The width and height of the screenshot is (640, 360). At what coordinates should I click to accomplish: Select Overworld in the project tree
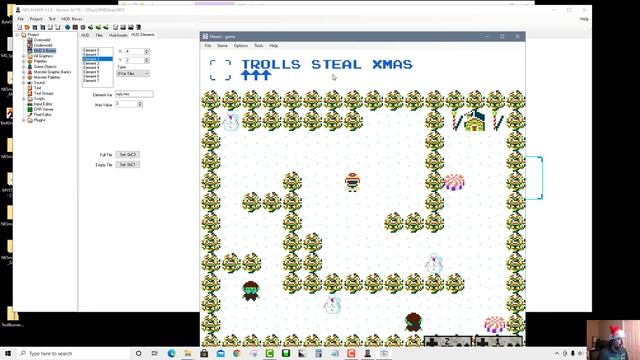tap(42, 40)
